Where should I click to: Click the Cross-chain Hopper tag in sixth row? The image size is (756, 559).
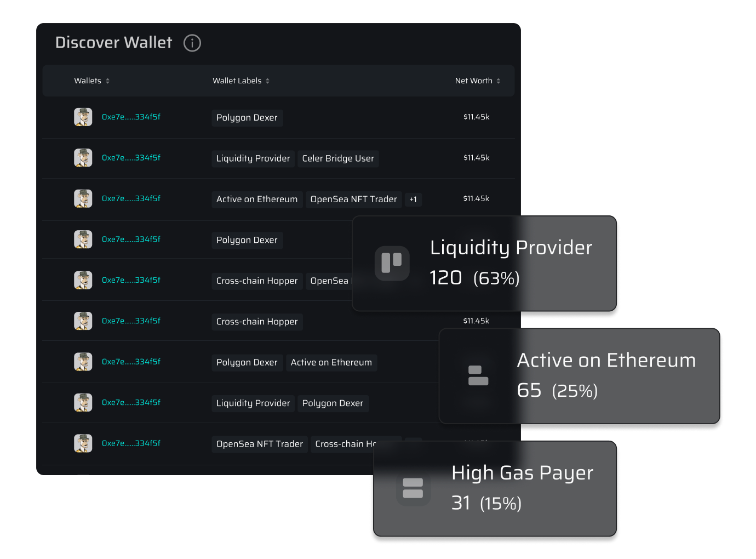(257, 322)
